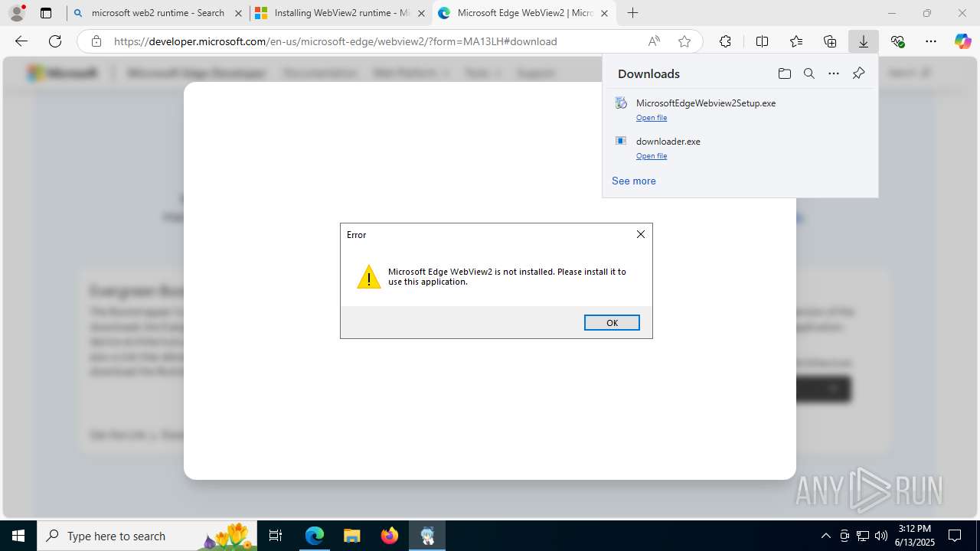Open a new tab with plus button
Image resolution: width=980 pixels, height=551 pixels.
click(x=632, y=13)
